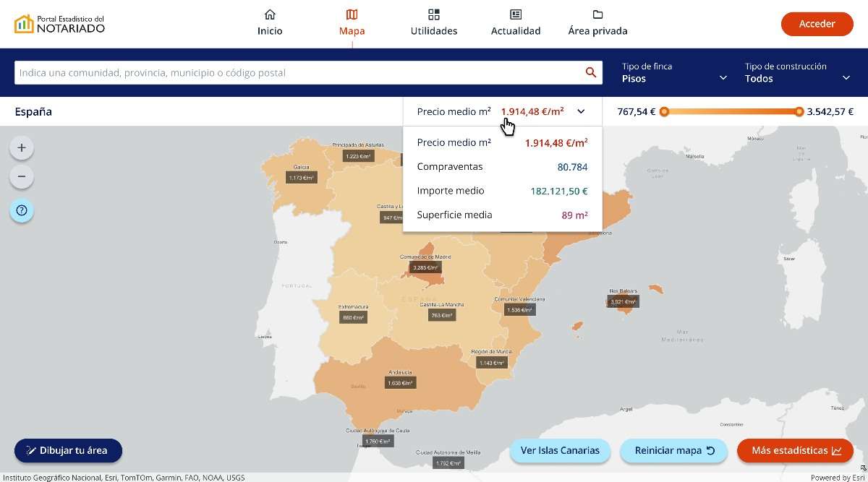
Task: Zoom in the map with plus button
Action: 22,148
